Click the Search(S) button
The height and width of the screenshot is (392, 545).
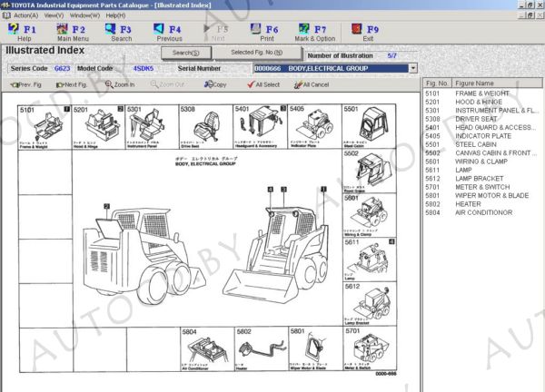coord(186,53)
